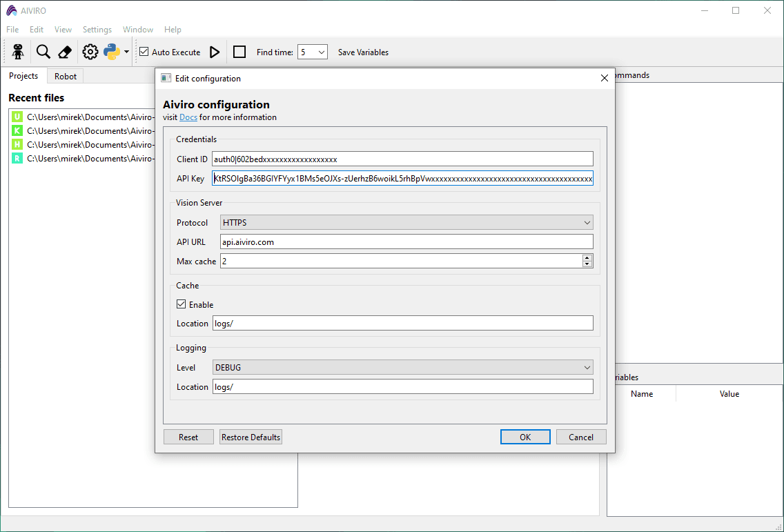Expand the arrow next to Python icon
784x532 pixels.
point(126,52)
